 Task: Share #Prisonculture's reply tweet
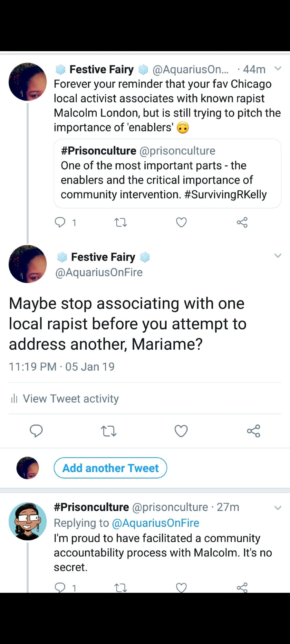[242, 588]
